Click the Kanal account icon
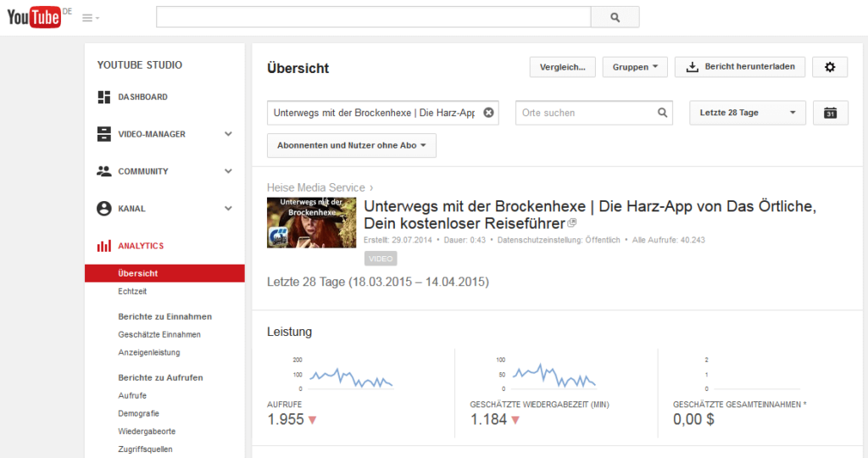868x458 pixels. click(104, 209)
